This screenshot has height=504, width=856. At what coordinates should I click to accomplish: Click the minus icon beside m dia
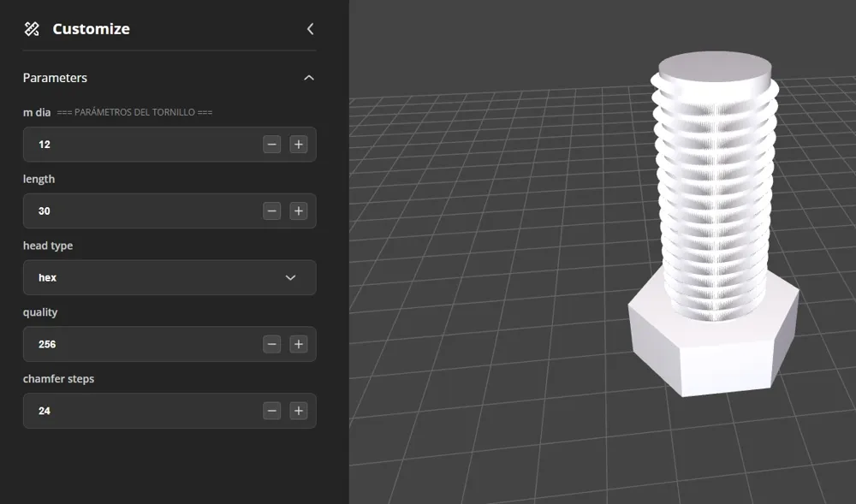pyautogui.click(x=271, y=144)
